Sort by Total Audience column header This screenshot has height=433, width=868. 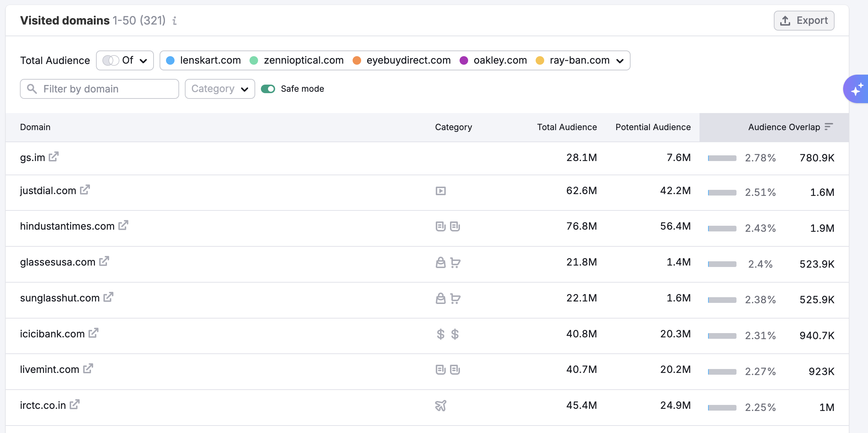click(567, 127)
